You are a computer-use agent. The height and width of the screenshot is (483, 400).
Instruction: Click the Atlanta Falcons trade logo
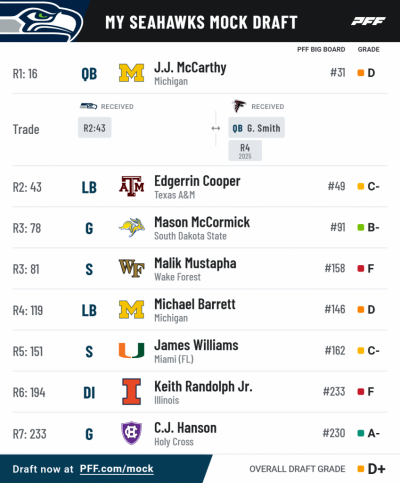[x=239, y=106]
